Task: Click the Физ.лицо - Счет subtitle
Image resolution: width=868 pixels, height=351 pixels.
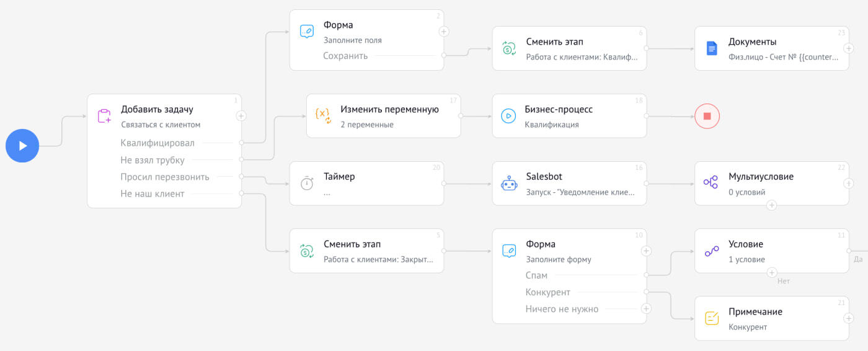Action: (784, 57)
